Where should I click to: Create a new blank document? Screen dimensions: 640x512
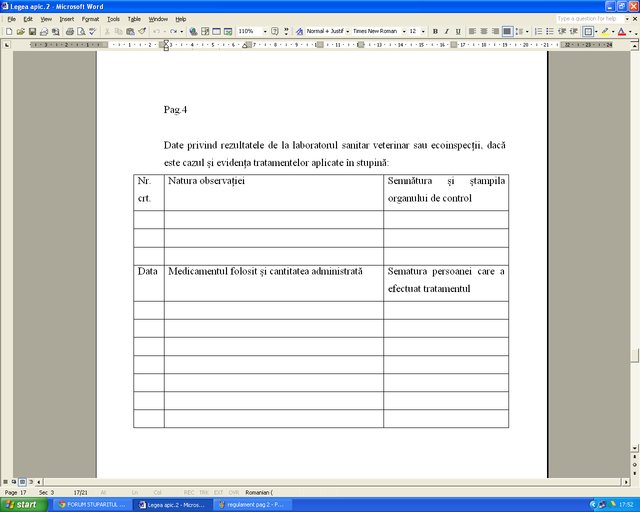click(x=9, y=31)
